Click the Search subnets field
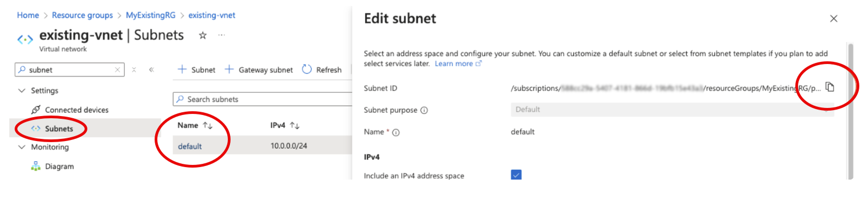 [x=263, y=99]
